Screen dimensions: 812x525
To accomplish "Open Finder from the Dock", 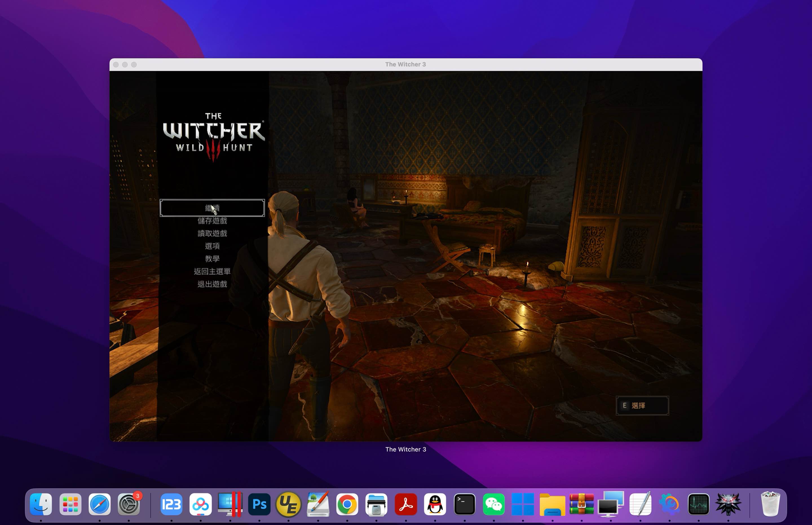I will [41, 504].
